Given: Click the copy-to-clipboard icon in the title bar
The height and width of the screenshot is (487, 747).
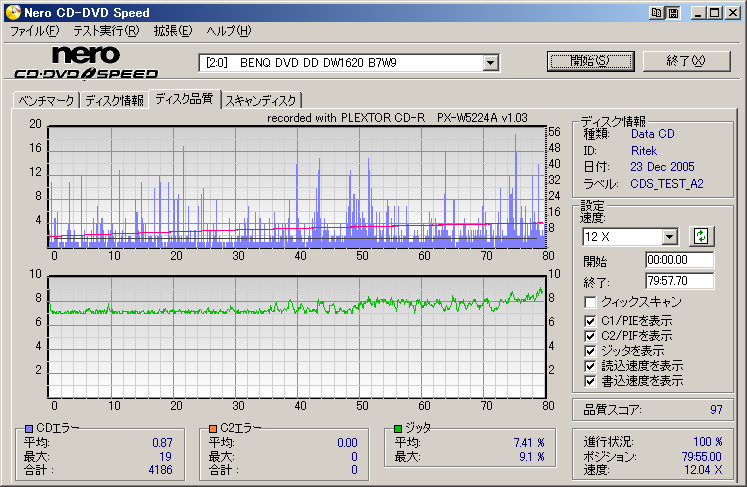Looking at the screenshot, I should click(x=657, y=13).
